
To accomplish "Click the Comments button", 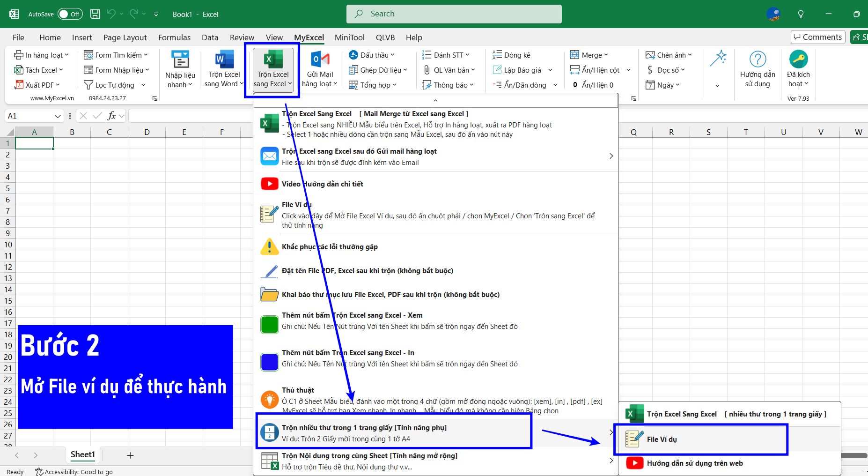I will [817, 37].
